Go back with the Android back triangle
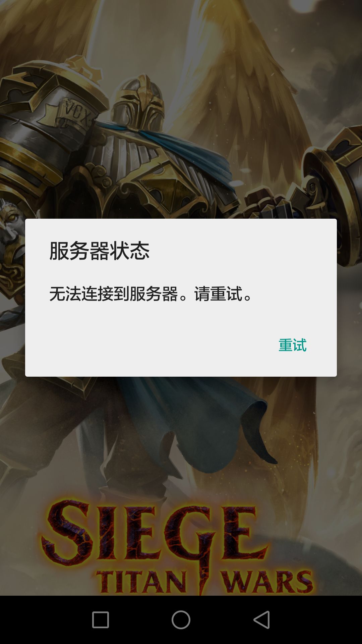Image resolution: width=362 pixels, height=644 pixels. pos(262,620)
